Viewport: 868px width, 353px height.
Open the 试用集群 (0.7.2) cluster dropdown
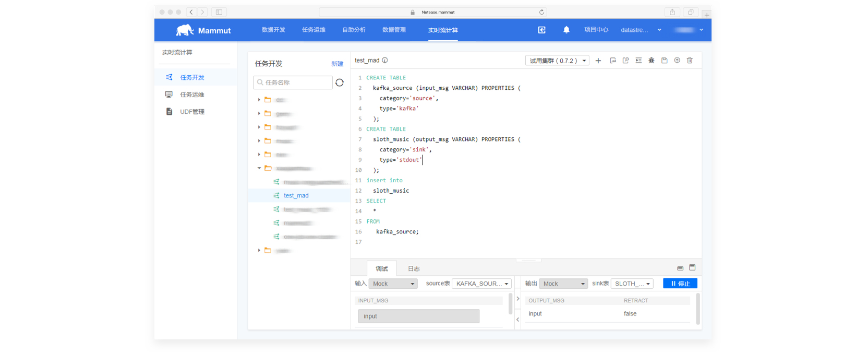pos(557,61)
